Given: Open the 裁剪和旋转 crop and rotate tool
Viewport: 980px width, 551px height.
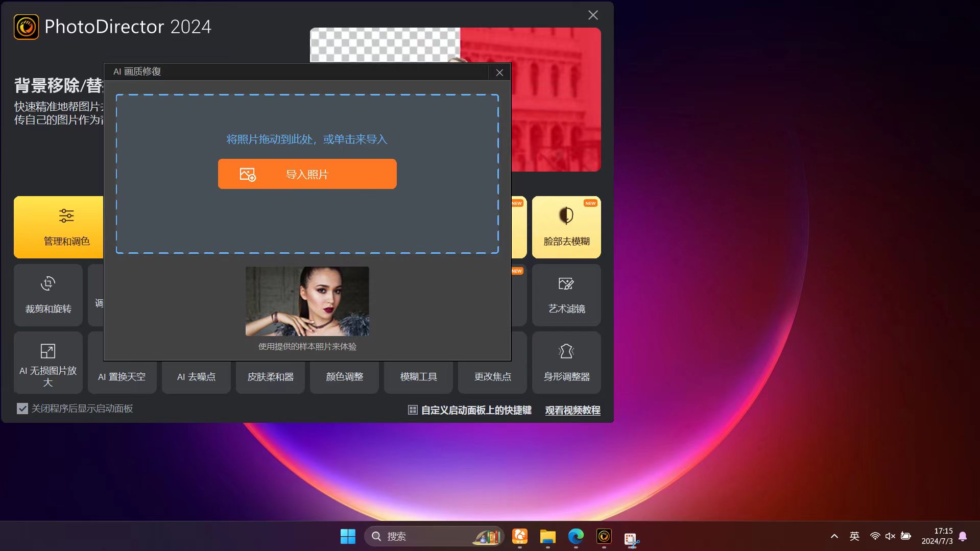Looking at the screenshot, I should click(48, 295).
